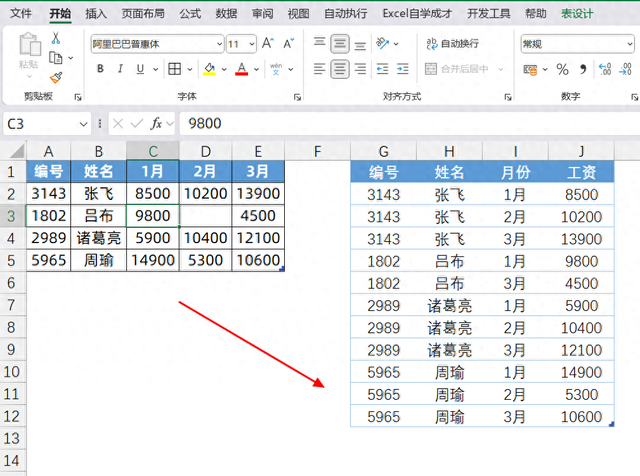Decrease indent in alignment group
The height and width of the screenshot is (476, 640).
(382, 69)
